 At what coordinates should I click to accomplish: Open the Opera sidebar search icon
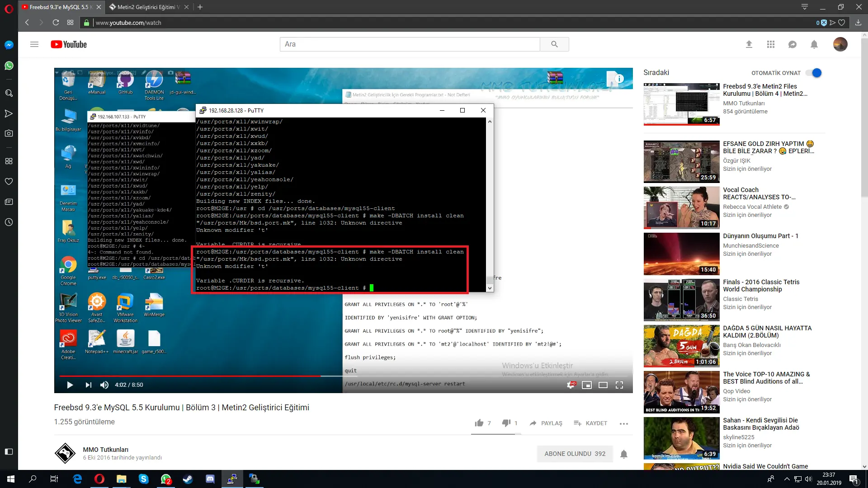[x=9, y=93]
